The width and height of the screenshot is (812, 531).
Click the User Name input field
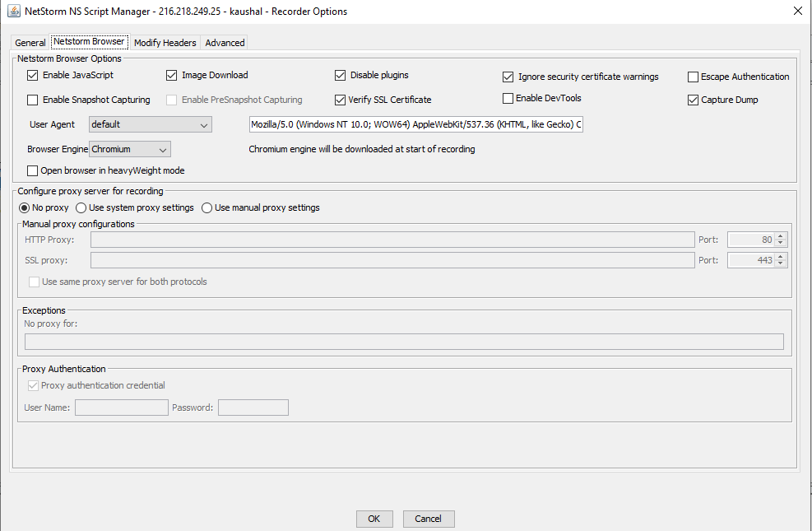(x=122, y=408)
